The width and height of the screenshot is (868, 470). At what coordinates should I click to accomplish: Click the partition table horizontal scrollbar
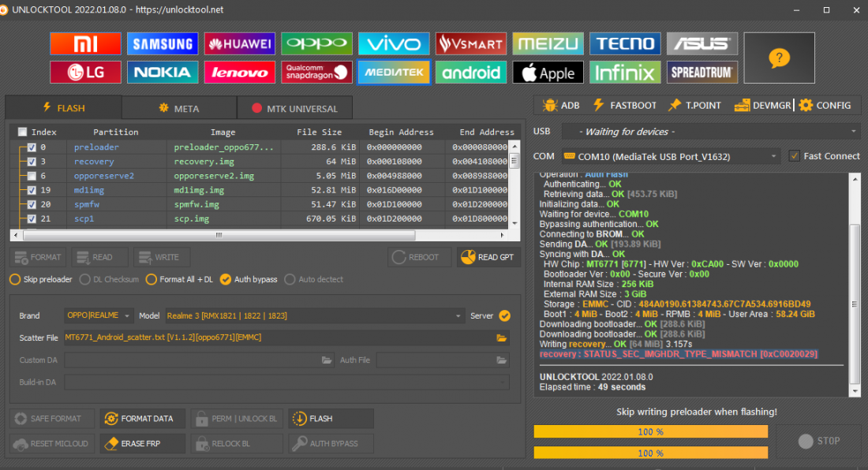click(x=219, y=235)
